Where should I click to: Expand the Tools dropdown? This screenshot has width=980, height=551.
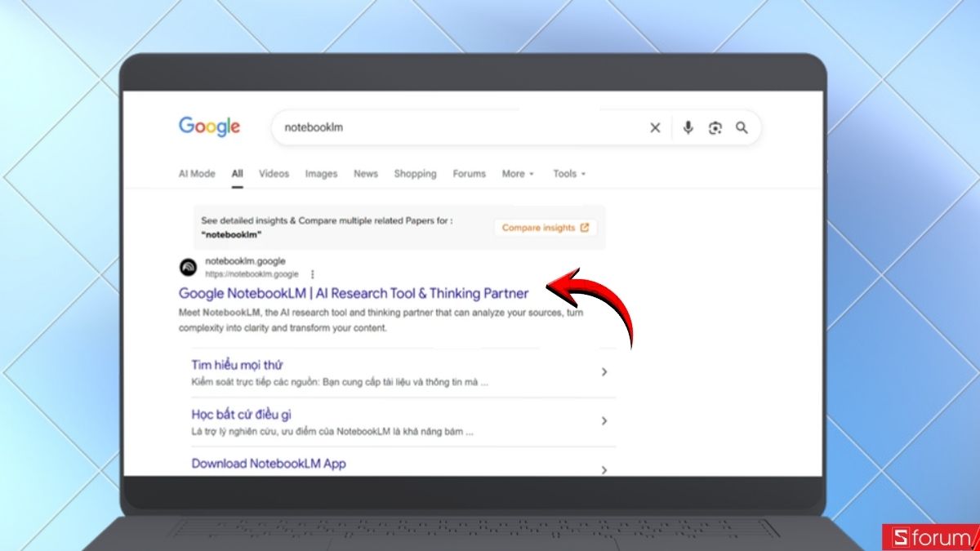coord(569,174)
